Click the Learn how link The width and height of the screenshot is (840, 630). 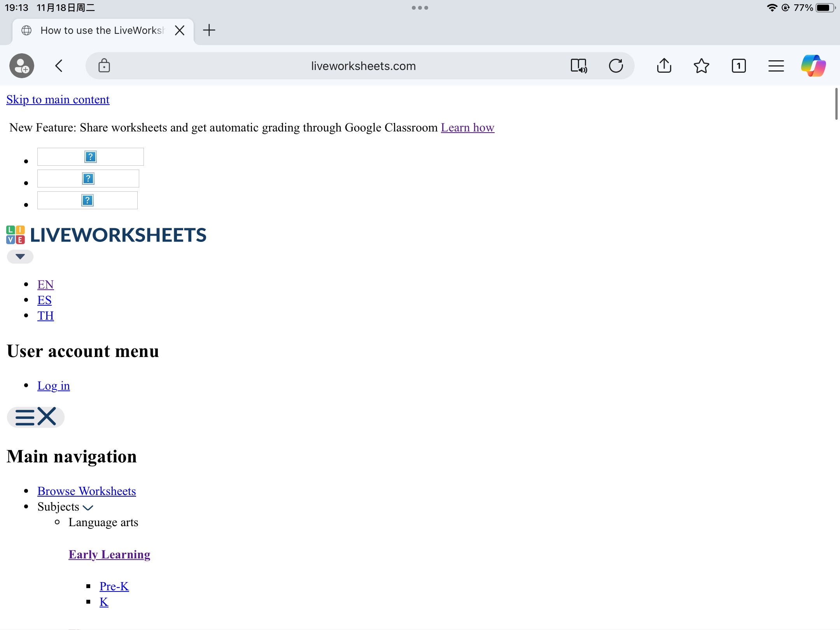point(467,128)
